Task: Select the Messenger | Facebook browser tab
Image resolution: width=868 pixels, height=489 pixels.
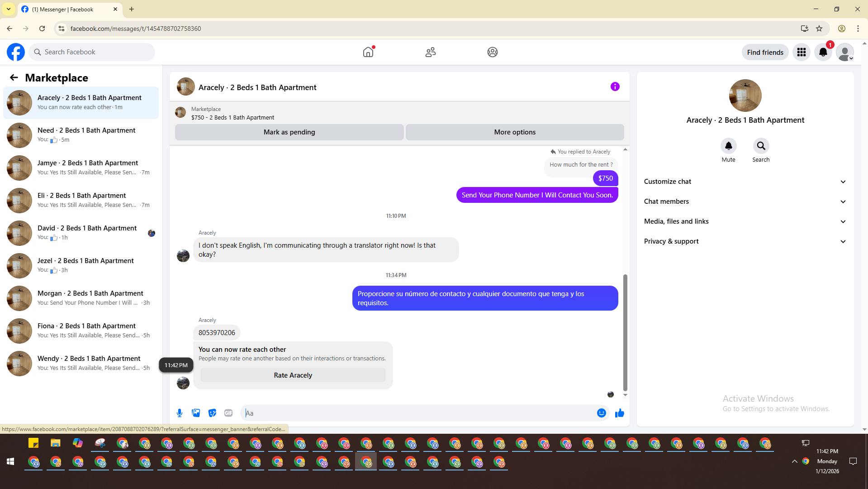Action: [70, 9]
